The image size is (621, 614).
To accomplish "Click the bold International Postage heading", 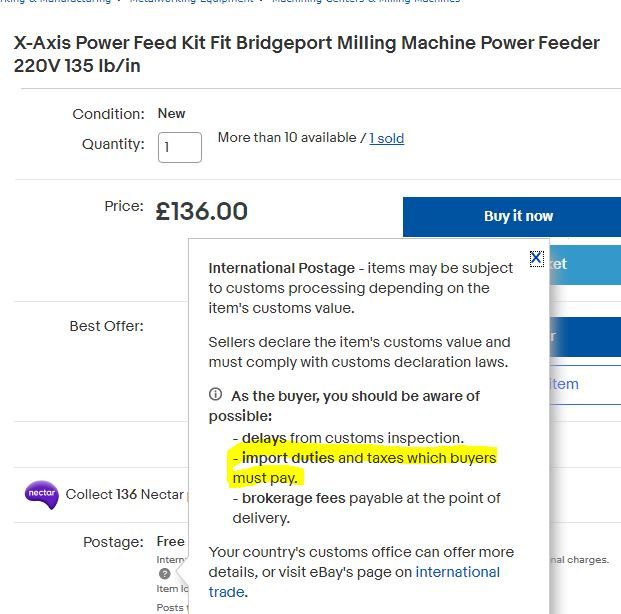I will [282, 268].
